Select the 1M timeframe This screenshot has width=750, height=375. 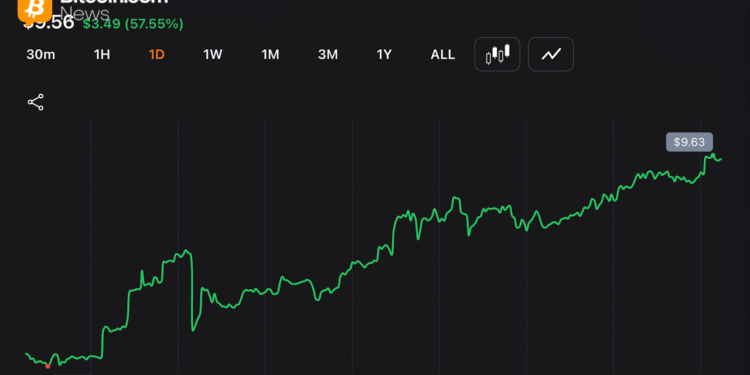[270, 55]
